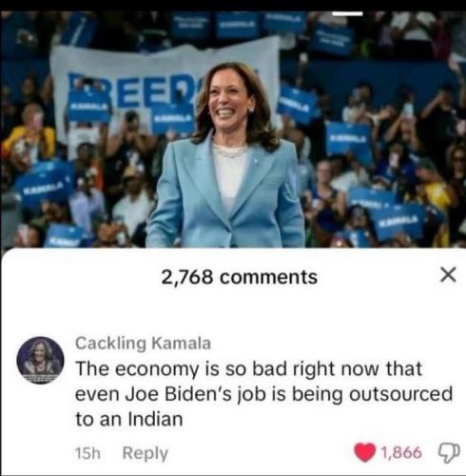The image size is (466, 476).
Task: Click the word 'Indian' ending the comment
Action: (156, 419)
